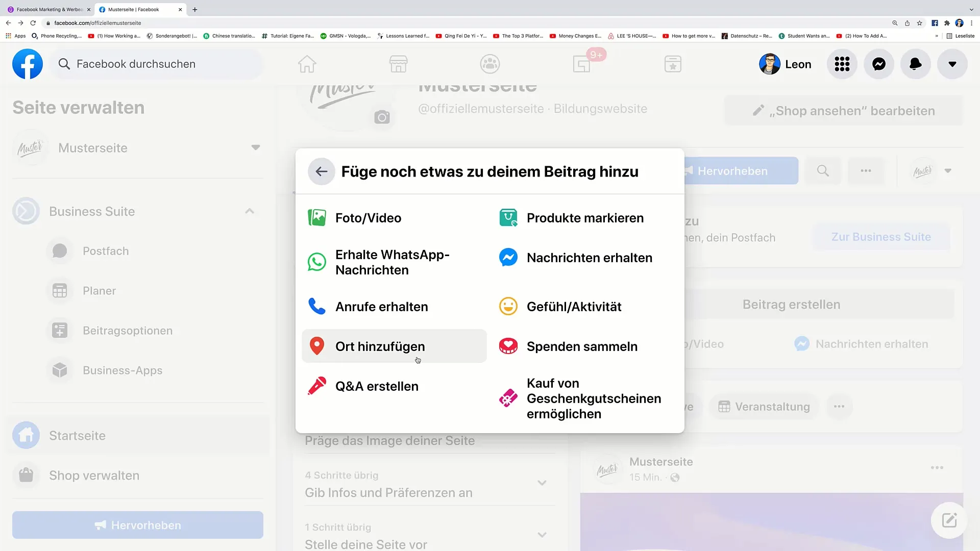The image size is (980, 551).
Task: Open notifications bell
Action: pyautogui.click(x=916, y=64)
